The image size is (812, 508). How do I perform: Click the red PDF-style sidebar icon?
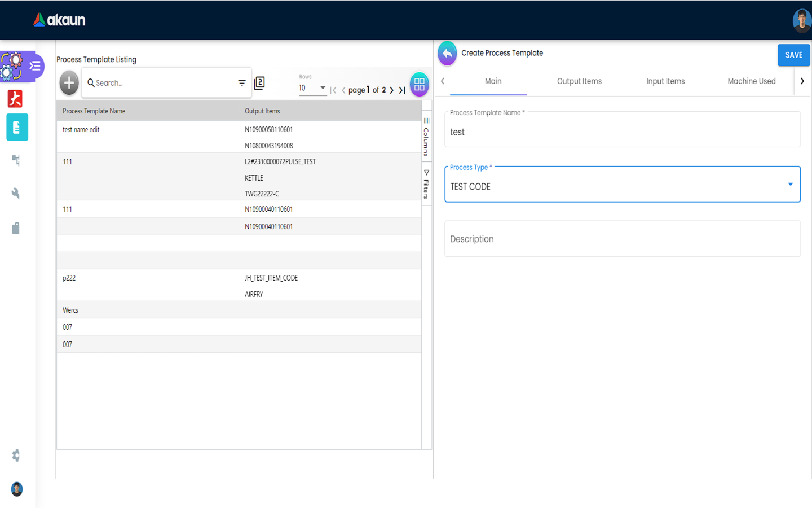15,99
